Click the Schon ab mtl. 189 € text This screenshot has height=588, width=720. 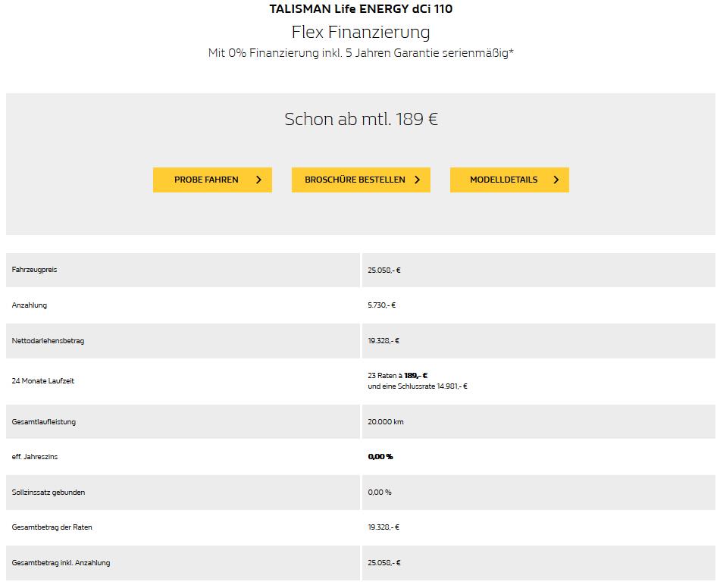click(x=361, y=120)
